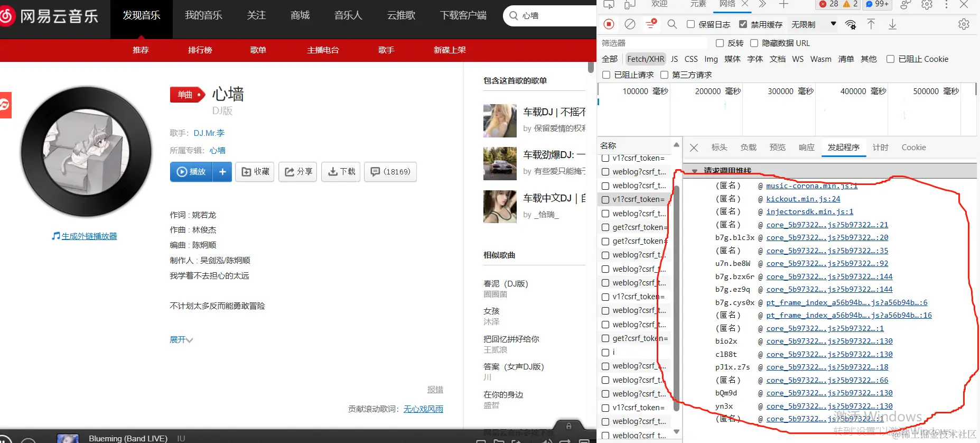Open 排行榜 in the red sub-navigation
Viewport: 980px width, 443px height.
point(200,50)
